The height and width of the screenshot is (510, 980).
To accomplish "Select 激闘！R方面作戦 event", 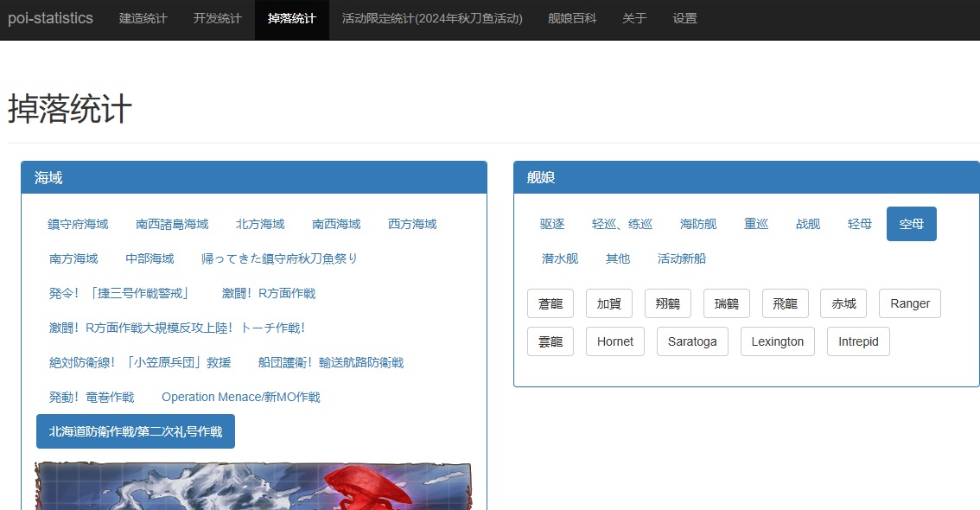I will [x=269, y=293].
